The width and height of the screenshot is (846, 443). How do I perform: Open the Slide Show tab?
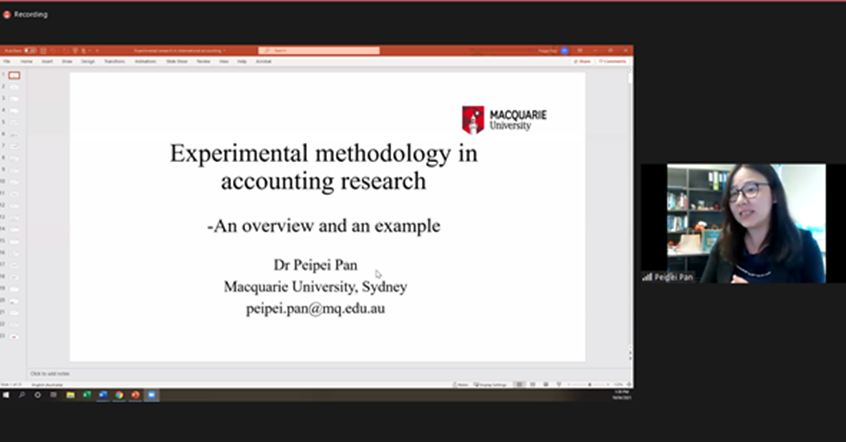(176, 61)
